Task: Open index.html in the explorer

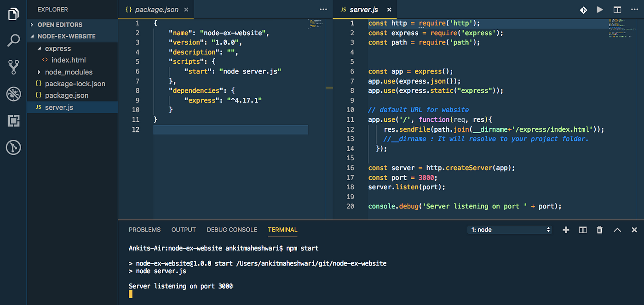Action: 69,60
